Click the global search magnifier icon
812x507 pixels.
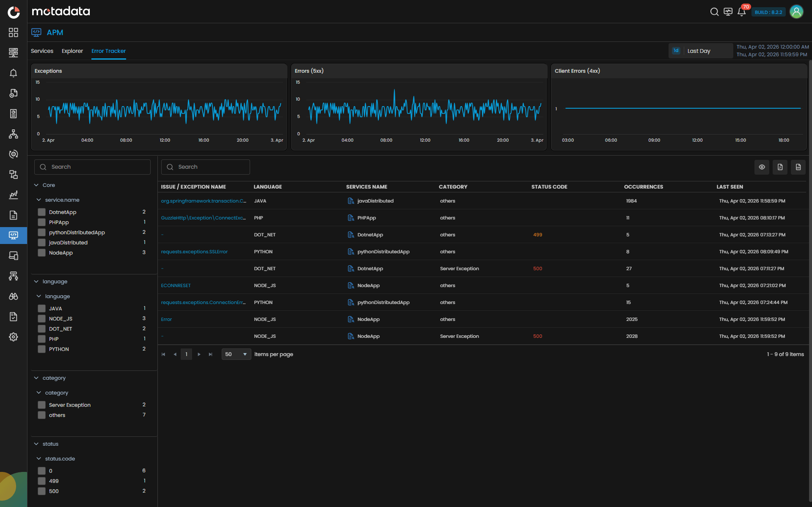point(714,12)
